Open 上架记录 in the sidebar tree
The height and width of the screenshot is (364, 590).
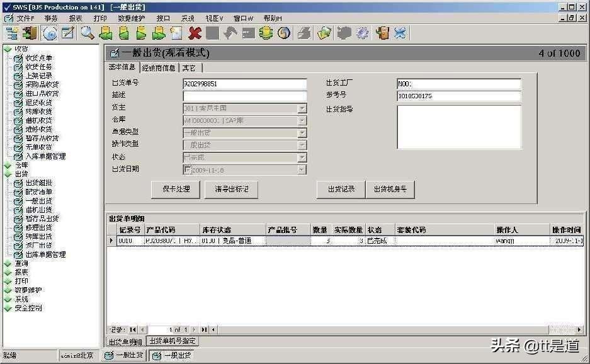coord(38,76)
